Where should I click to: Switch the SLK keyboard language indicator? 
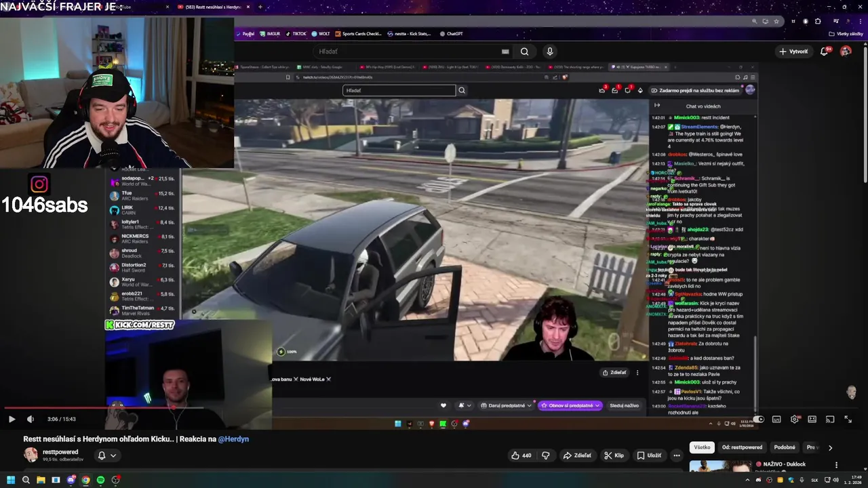pyautogui.click(x=814, y=480)
